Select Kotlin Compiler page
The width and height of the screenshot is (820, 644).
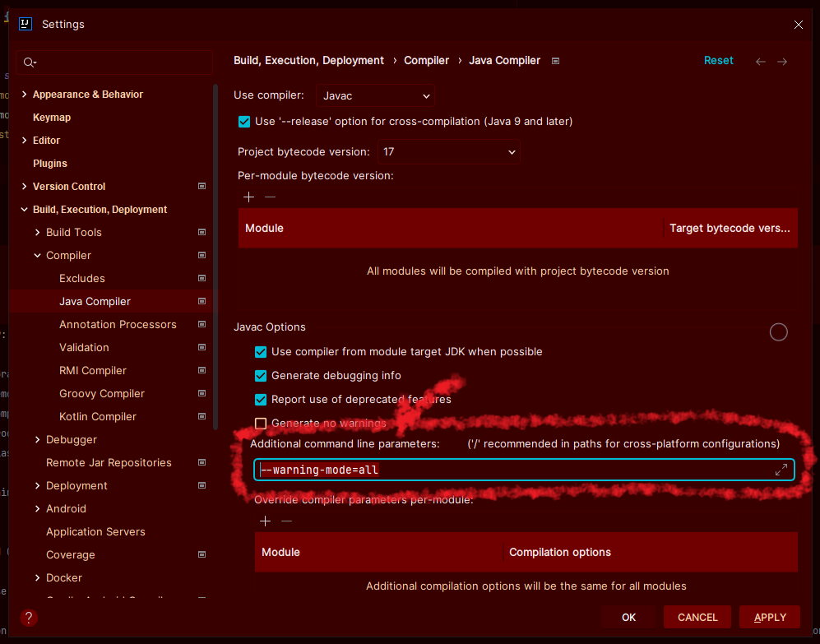tap(98, 416)
